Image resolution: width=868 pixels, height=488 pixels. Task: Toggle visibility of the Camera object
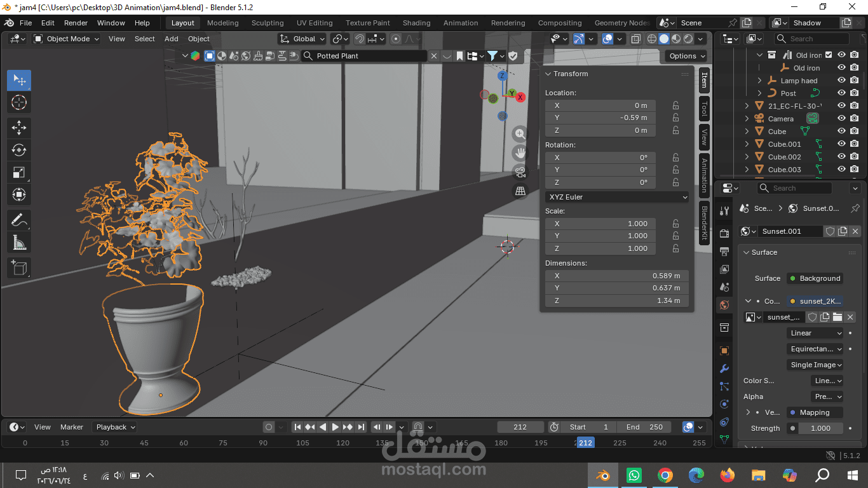coord(841,119)
